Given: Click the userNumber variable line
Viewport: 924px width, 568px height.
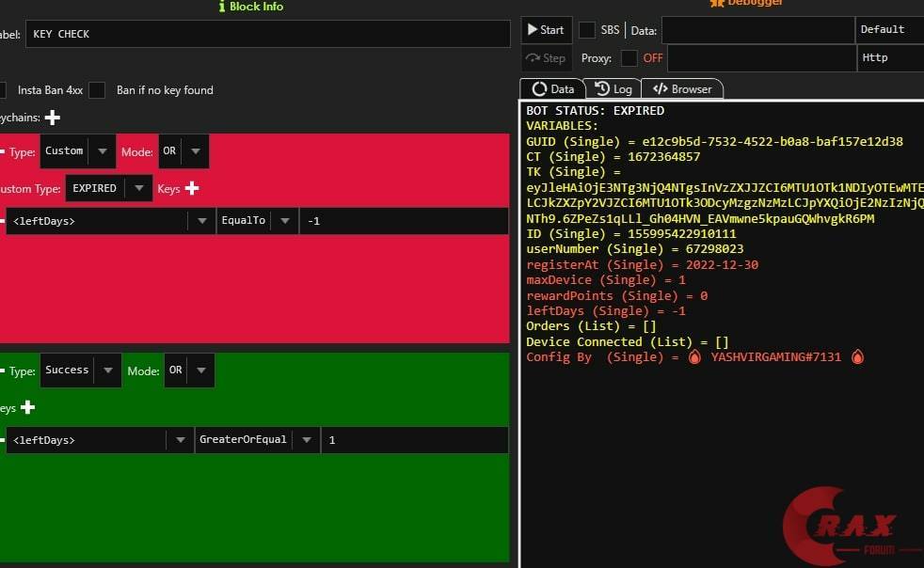Looking at the screenshot, I should point(634,249).
